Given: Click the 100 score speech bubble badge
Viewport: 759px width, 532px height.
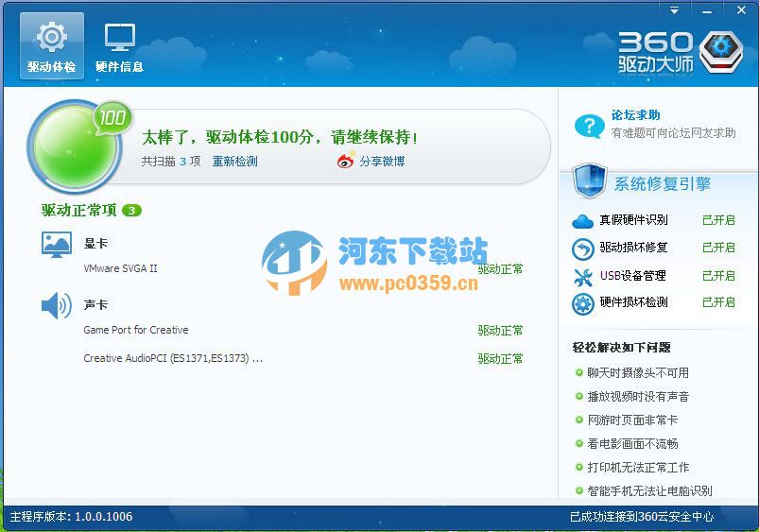Looking at the screenshot, I should point(112,117).
